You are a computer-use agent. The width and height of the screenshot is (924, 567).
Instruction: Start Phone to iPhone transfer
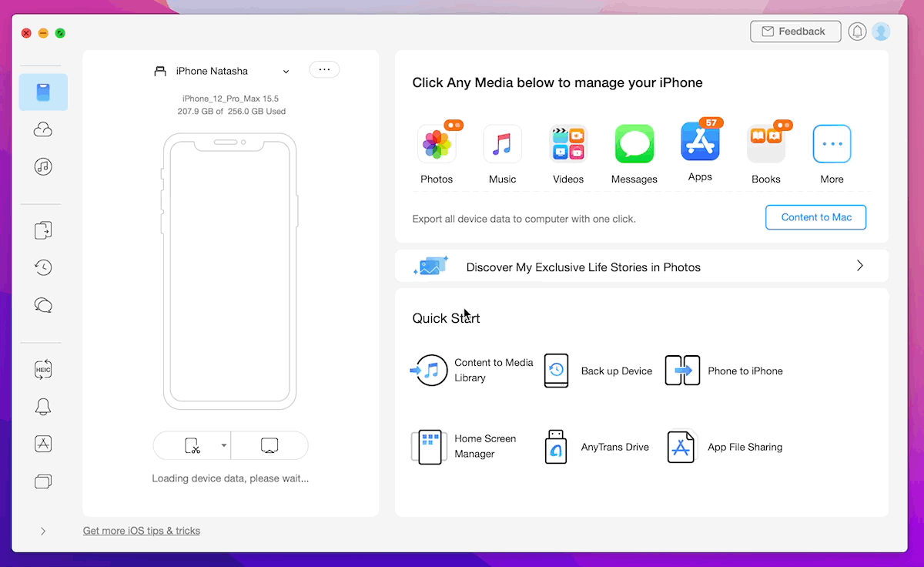724,371
